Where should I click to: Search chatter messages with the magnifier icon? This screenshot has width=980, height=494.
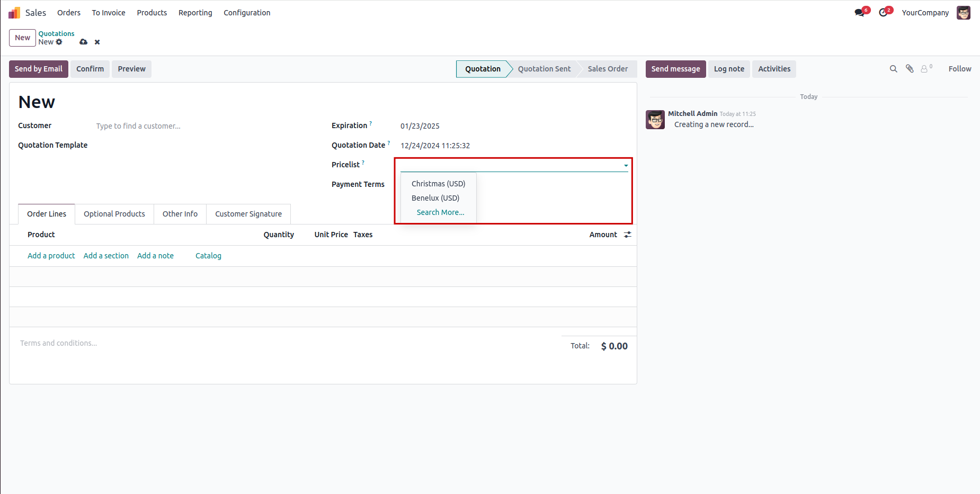[893, 69]
